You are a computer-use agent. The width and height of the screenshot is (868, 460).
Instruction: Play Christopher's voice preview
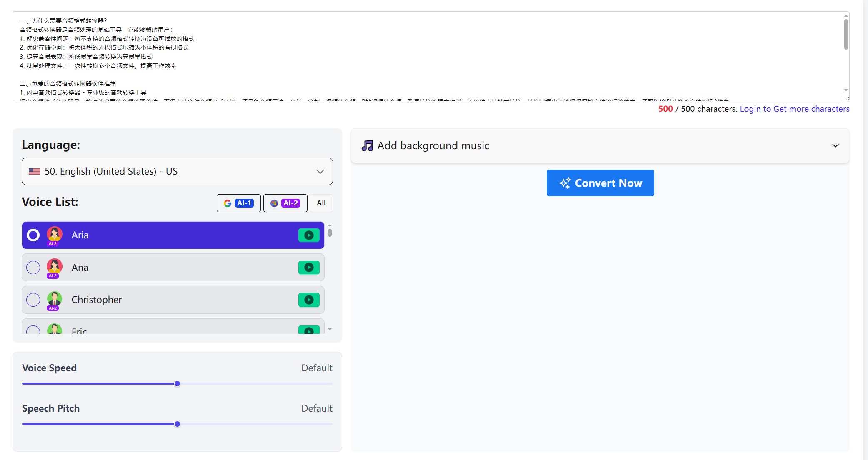click(309, 300)
